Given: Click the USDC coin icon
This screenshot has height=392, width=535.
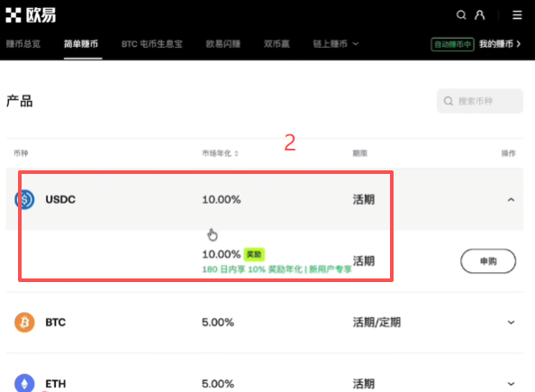Looking at the screenshot, I should coord(24,199).
